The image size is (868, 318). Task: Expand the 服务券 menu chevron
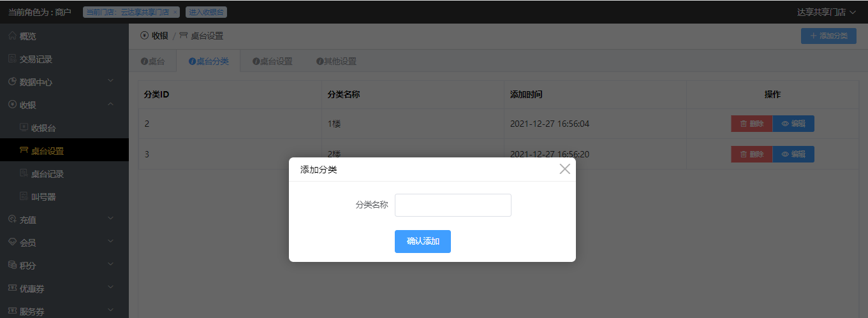[110, 310]
